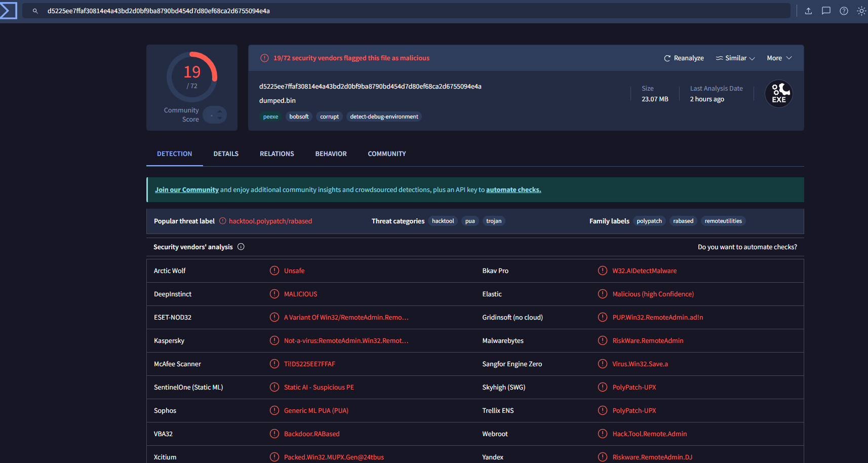Click the search magnifier icon
The image size is (868, 463).
tap(35, 11)
